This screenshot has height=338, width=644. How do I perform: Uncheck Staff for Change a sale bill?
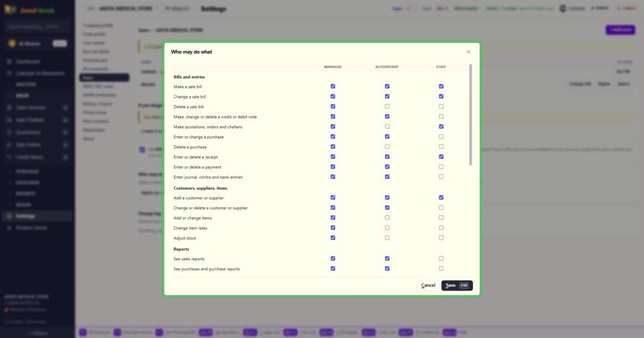pos(441,97)
